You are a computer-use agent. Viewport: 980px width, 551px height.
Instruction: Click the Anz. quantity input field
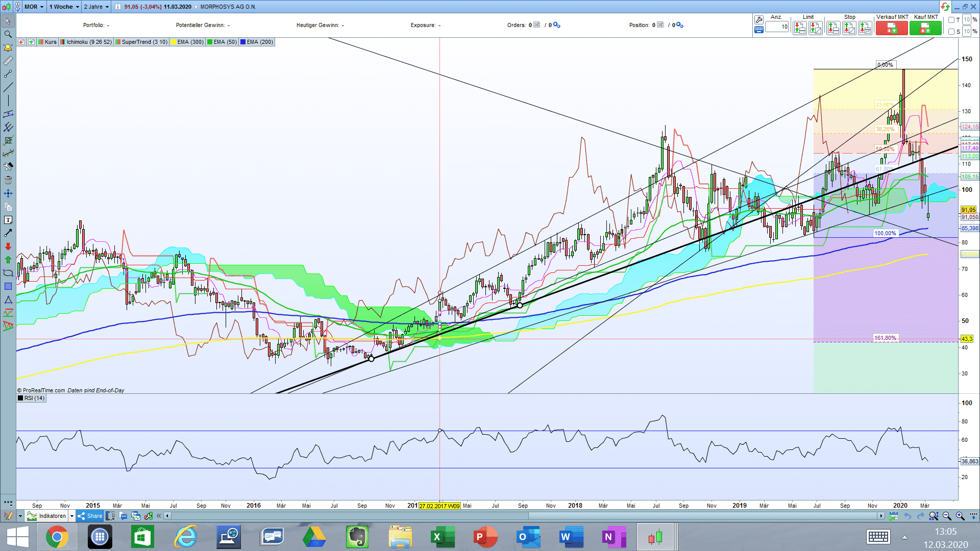coord(777,27)
